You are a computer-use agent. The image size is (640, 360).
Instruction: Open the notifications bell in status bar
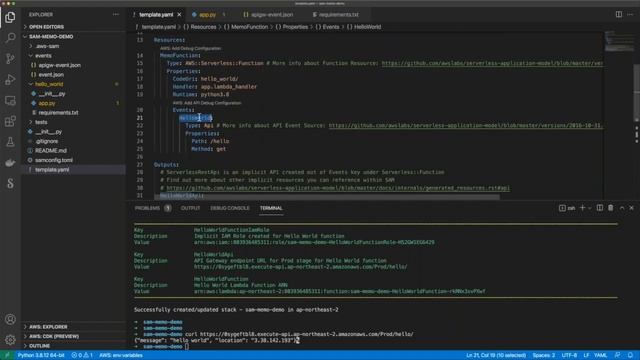(x=630, y=355)
